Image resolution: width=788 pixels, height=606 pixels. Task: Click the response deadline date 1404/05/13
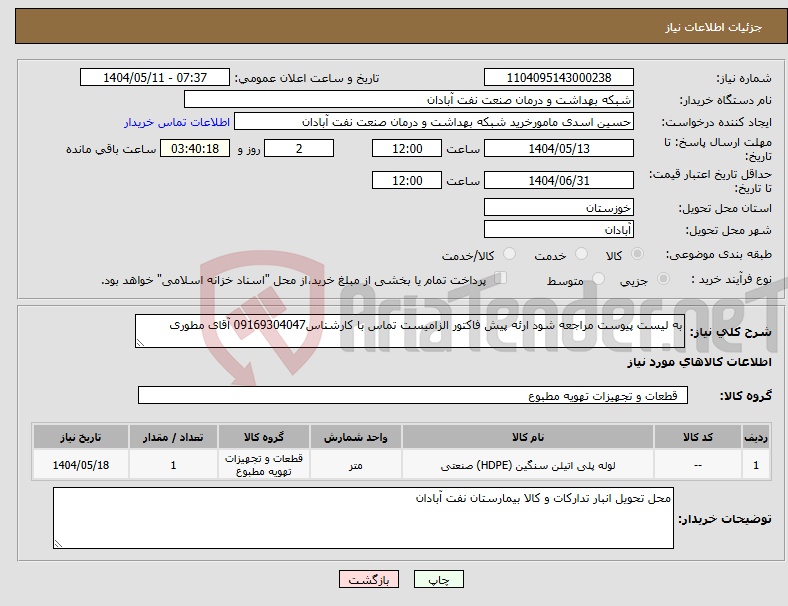[x=559, y=148]
